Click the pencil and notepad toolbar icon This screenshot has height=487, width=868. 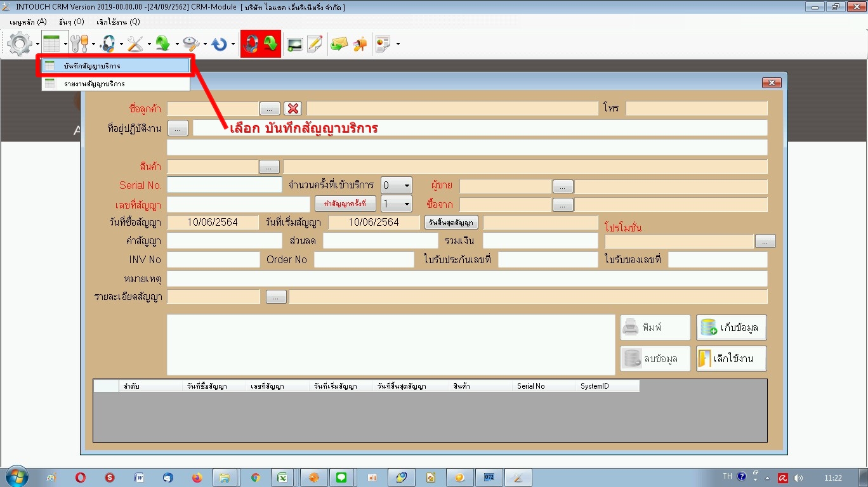coord(315,44)
